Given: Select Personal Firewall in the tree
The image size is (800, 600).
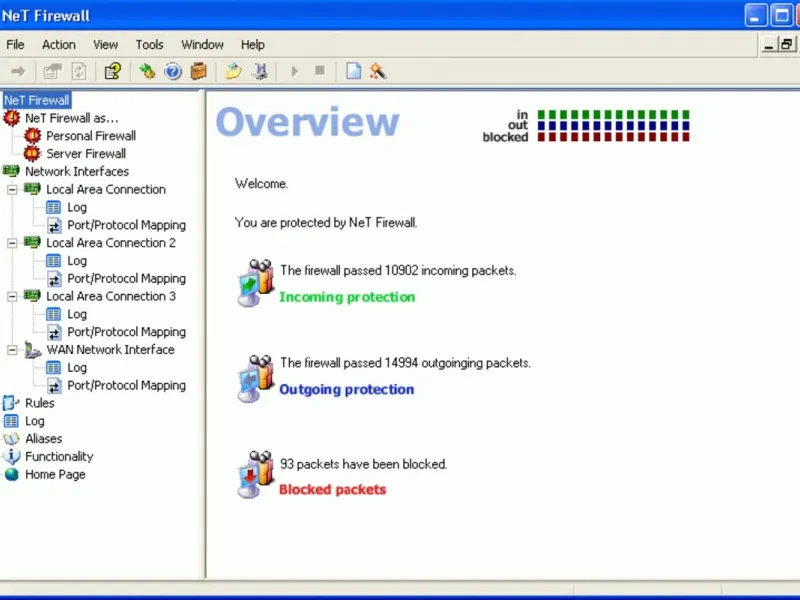Looking at the screenshot, I should point(91,136).
